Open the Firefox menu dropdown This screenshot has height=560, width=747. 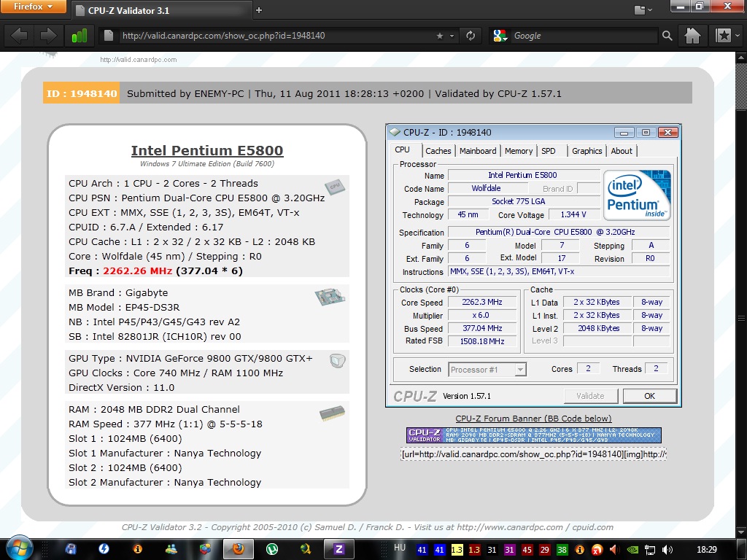[x=33, y=7]
